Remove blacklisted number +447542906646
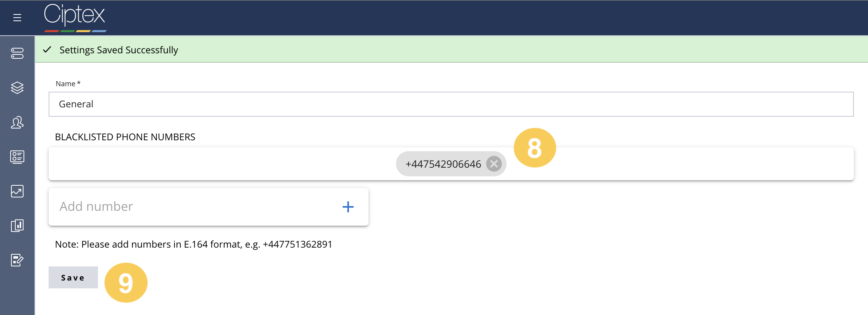This screenshot has height=315, width=868. click(x=494, y=164)
